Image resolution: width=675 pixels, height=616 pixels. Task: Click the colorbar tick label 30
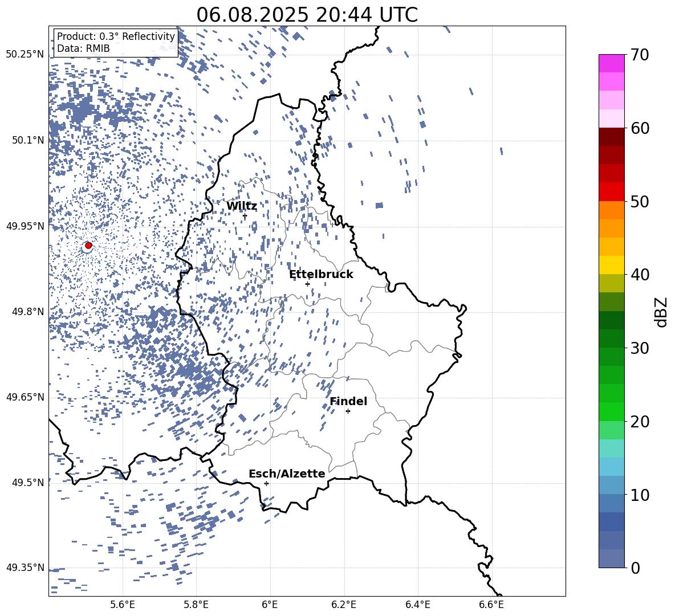point(640,348)
